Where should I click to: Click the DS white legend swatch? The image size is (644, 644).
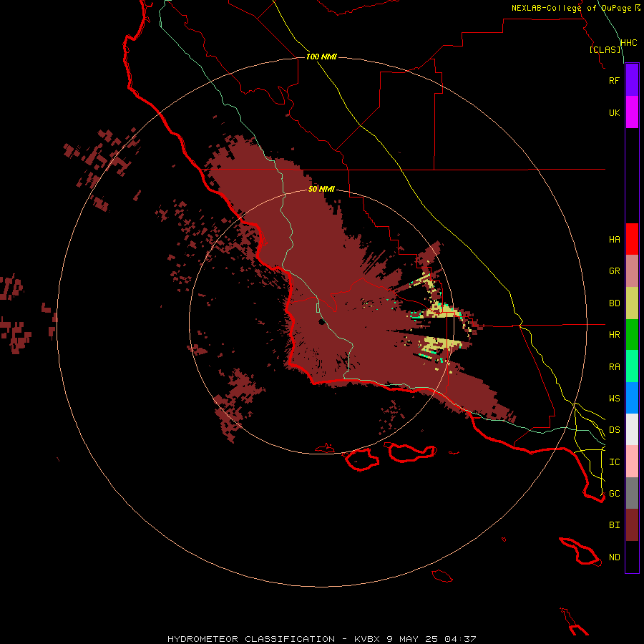(632, 429)
